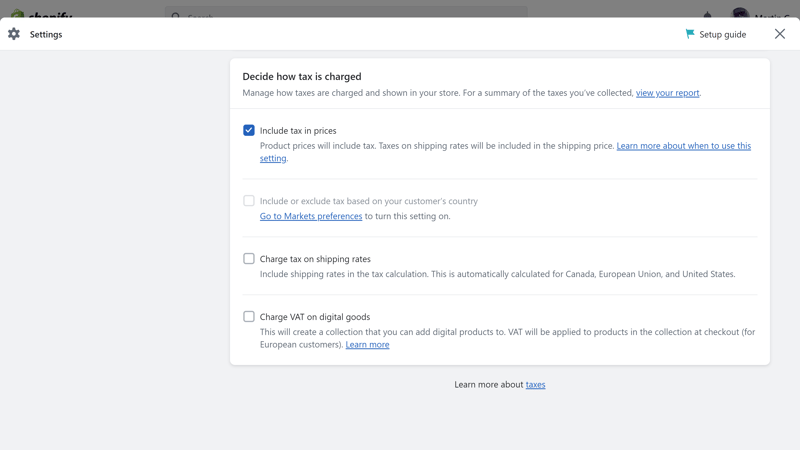
Task: Open the notifications bell icon
Action: coord(707,15)
